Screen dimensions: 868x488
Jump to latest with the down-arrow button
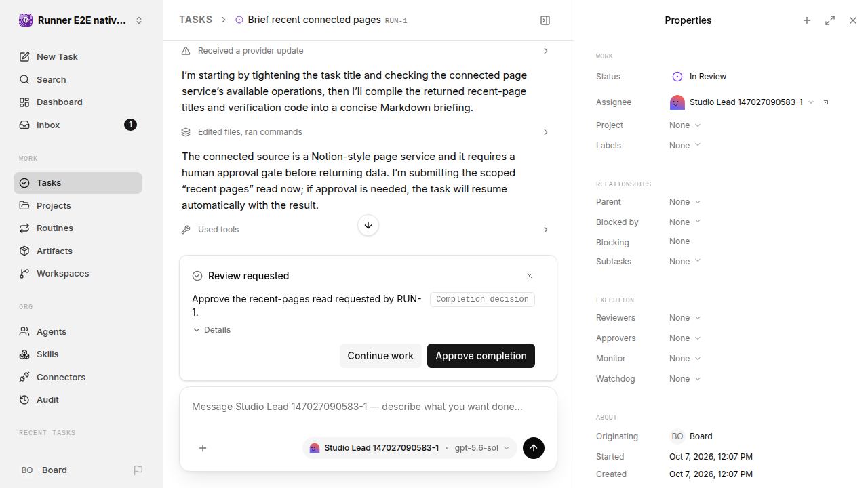coord(368,225)
